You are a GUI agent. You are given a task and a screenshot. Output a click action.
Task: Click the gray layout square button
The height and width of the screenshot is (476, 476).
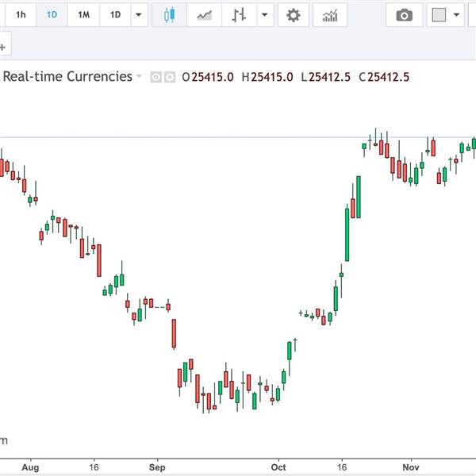coord(439,15)
